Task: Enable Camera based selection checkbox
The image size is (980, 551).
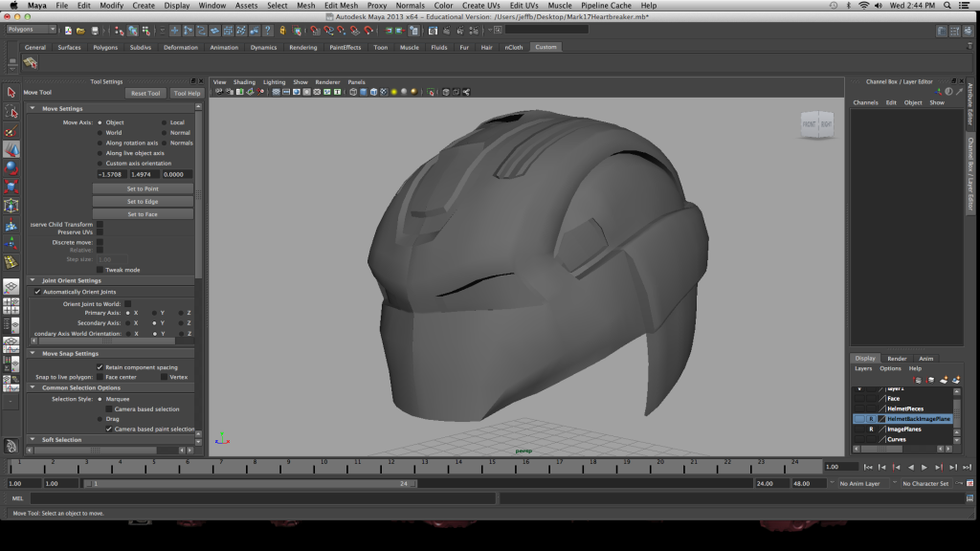Action: point(109,409)
